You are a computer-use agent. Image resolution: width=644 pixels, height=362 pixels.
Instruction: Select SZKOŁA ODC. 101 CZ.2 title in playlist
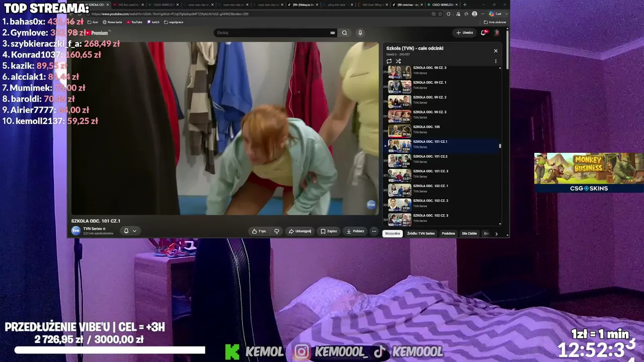coord(430,156)
